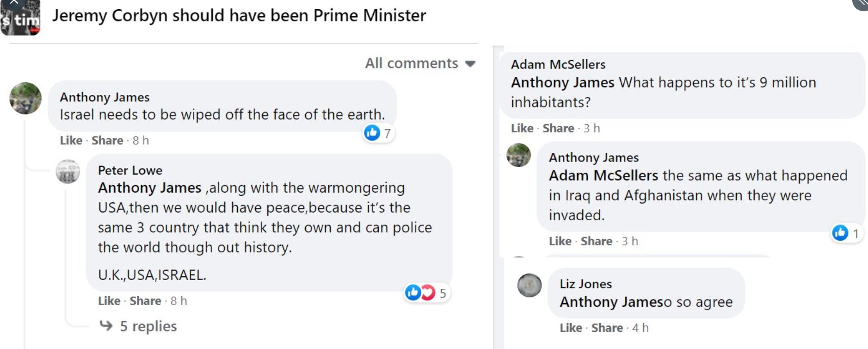Share Liz Jones's comment
Viewport: 868px width, 349px height.
(x=607, y=328)
